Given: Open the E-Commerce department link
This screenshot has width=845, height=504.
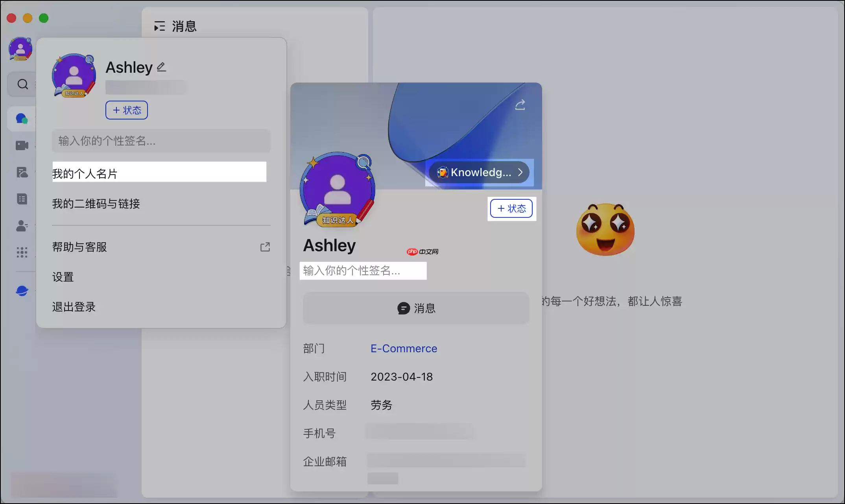Looking at the screenshot, I should click(x=403, y=349).
